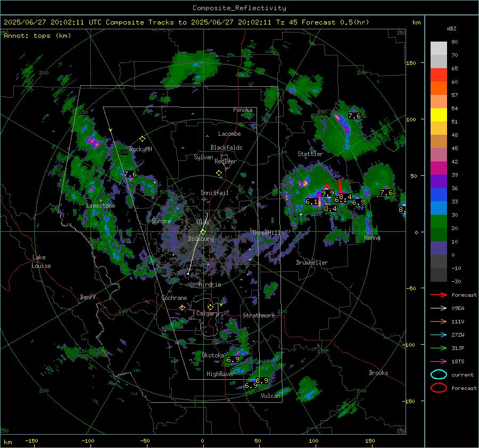Click the green dBZ swatch above 20

tap(439, 221)
